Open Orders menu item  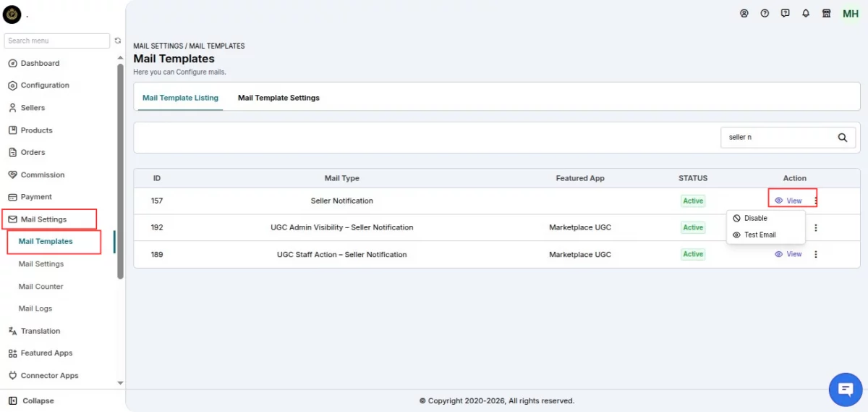33,153
